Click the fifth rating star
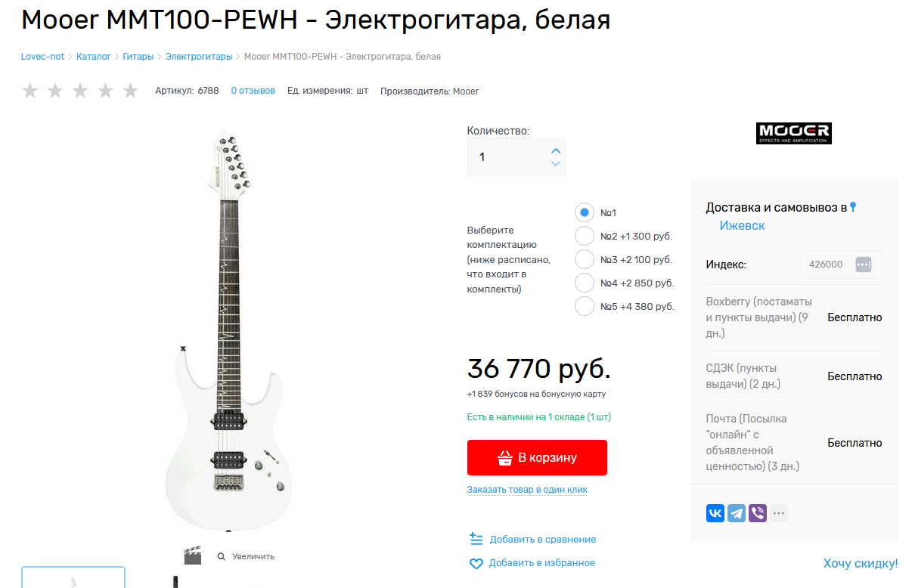Viewport: 915px width, 588px height. pyautogui.click(x=131, y=91)
